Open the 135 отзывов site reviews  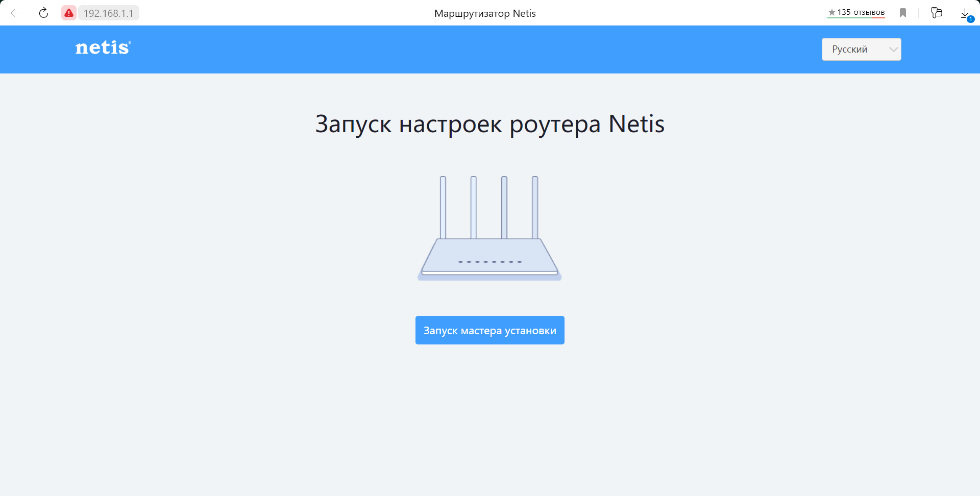[x=856, y=13]
